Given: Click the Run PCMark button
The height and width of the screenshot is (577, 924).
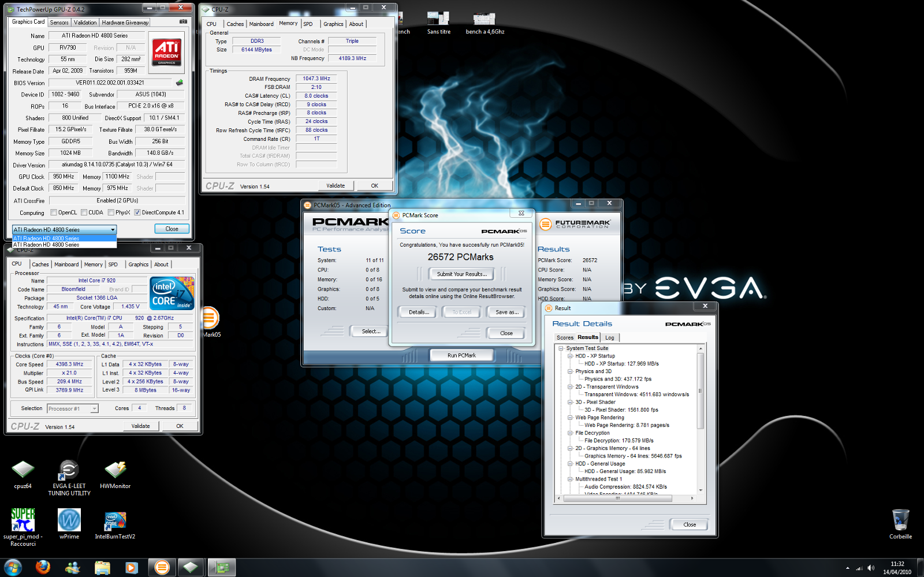Looking at the screenshot, I should (x=461, y=355).
